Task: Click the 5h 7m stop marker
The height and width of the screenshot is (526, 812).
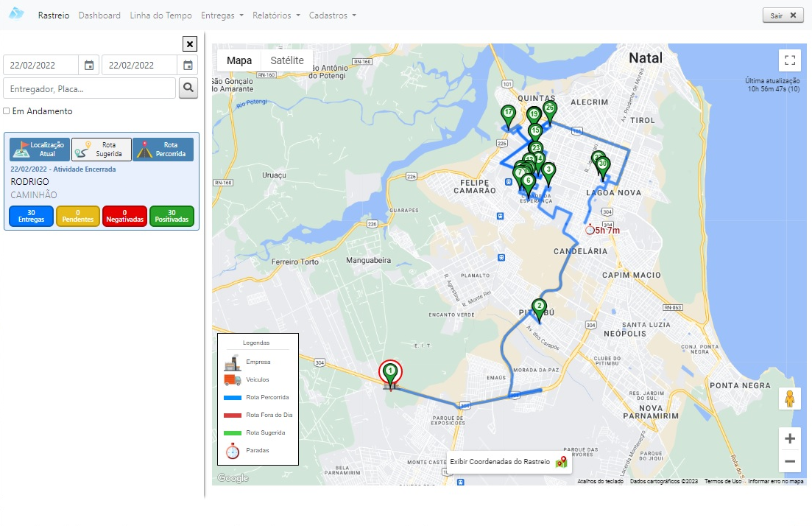Action: [590, 230]
